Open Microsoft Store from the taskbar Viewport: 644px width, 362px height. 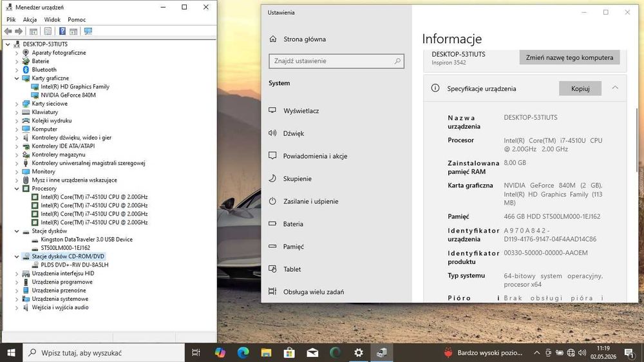[289, 352]
